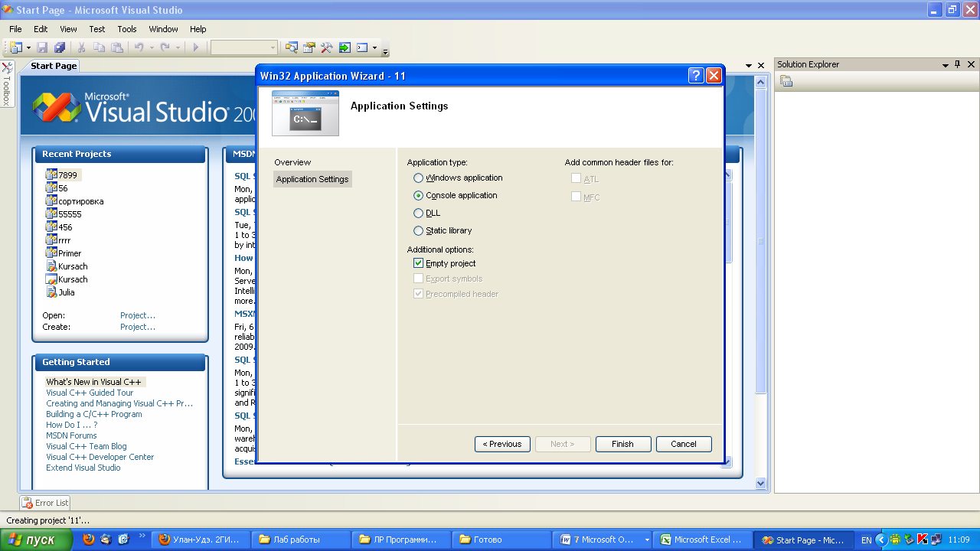Click the Save toolbar icon
The width and height of the screenshot is (980, 551).
click(43, 47)
